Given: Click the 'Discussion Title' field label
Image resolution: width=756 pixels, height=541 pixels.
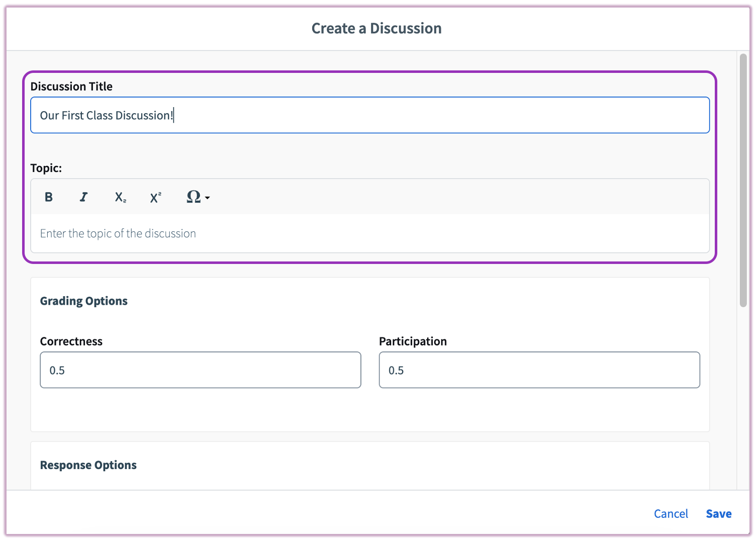Looking at the screenshot, I should click(71, 86).
